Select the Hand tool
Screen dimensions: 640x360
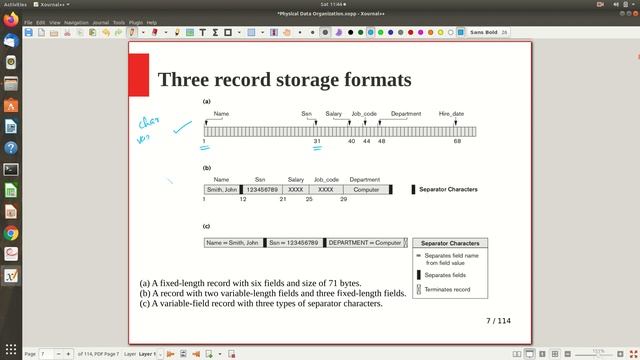click(x=287, y=33)
